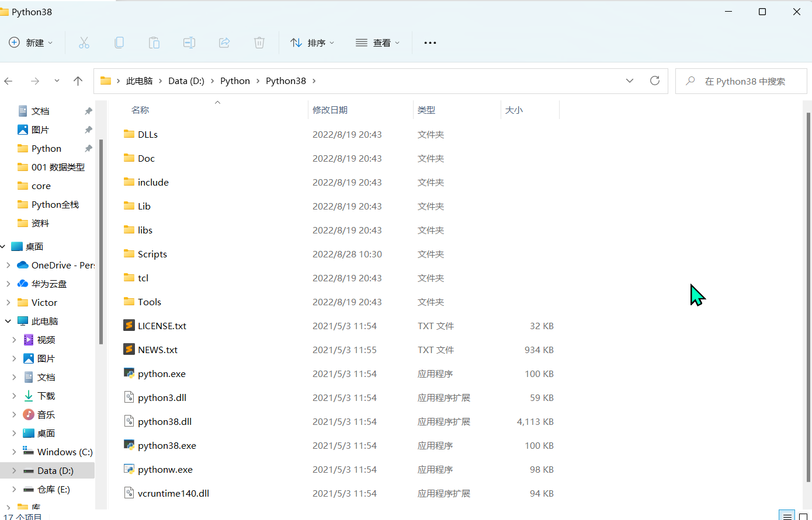Click the navigation pane scrollbar
This screenshot has height=520, width=812.
click(101, 242)
